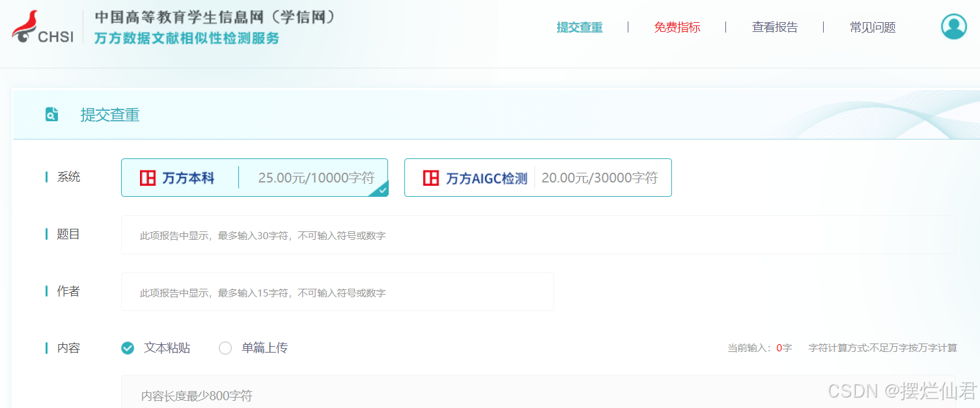
Task: Click the 题目 field label
Action: pos(68,234)
